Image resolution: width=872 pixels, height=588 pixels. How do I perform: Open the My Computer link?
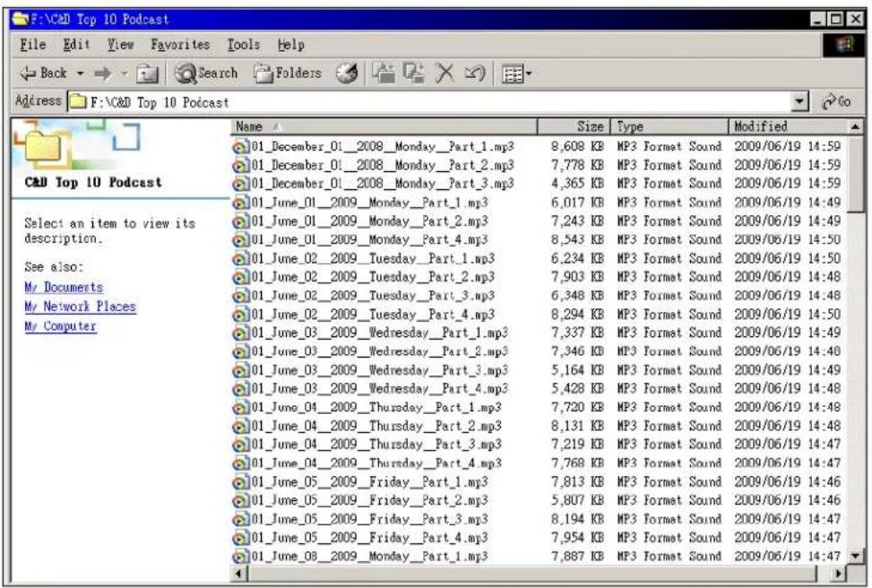click(60, 326)
